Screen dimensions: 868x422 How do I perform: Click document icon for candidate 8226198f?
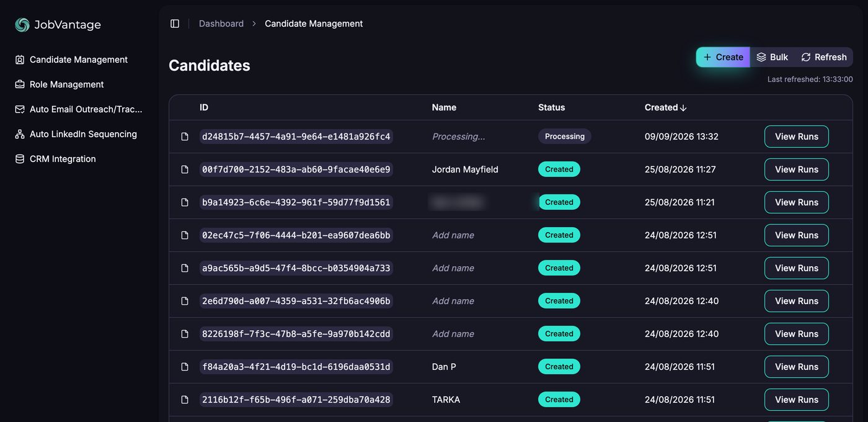(185, 334)
